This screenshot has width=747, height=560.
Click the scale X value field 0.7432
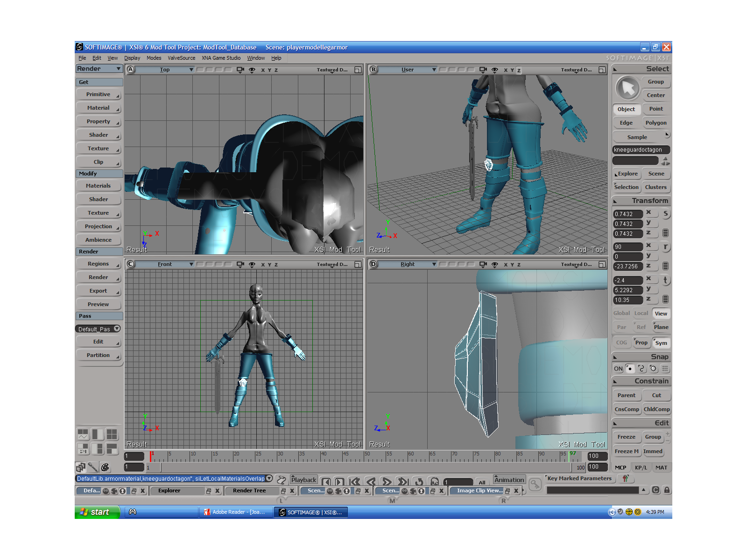coord(627,214)
